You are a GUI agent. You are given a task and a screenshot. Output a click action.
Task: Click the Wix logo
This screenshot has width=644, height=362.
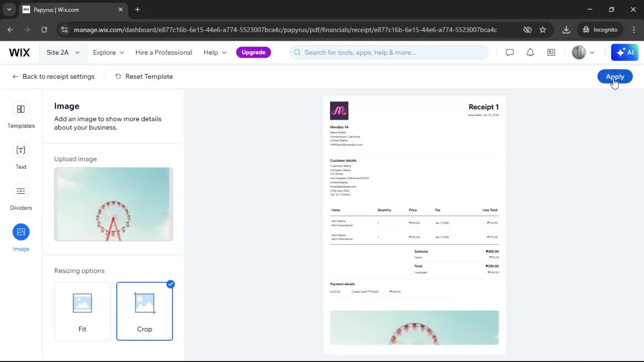[x=19, y=53]
